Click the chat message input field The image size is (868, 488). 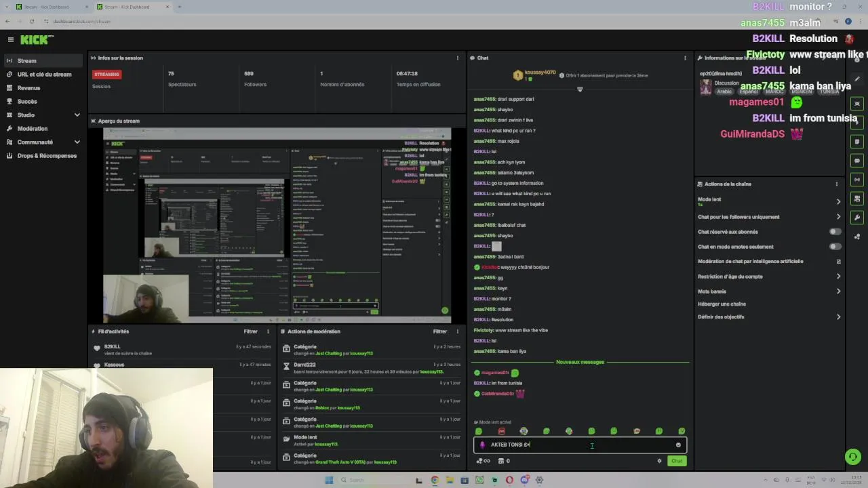[x=580, y=445]
